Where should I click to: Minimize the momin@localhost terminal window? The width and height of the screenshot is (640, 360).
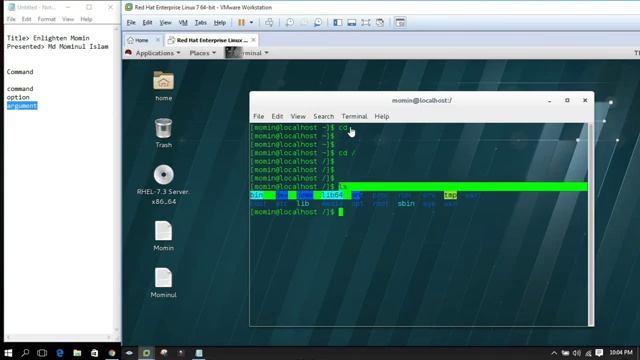tap(550, 100)
